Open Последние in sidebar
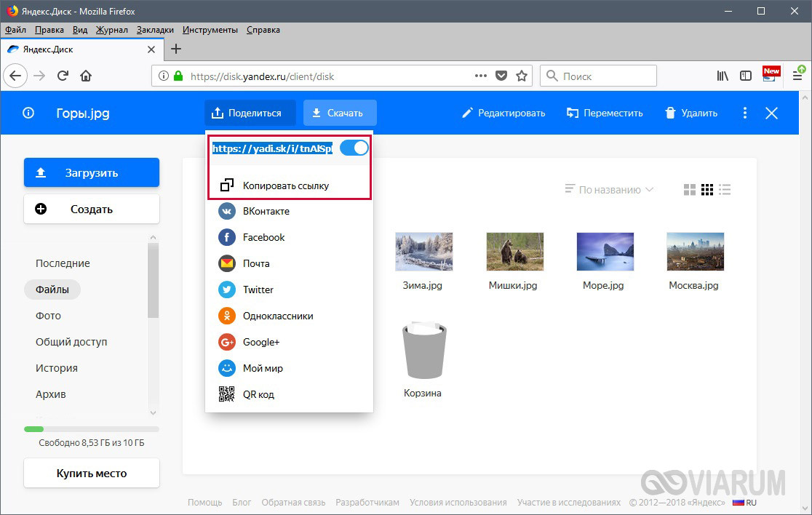 (x=63, y=263)
